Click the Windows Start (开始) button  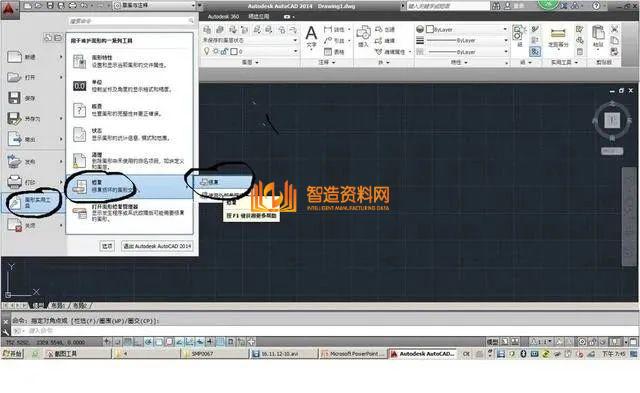[12, 354]
